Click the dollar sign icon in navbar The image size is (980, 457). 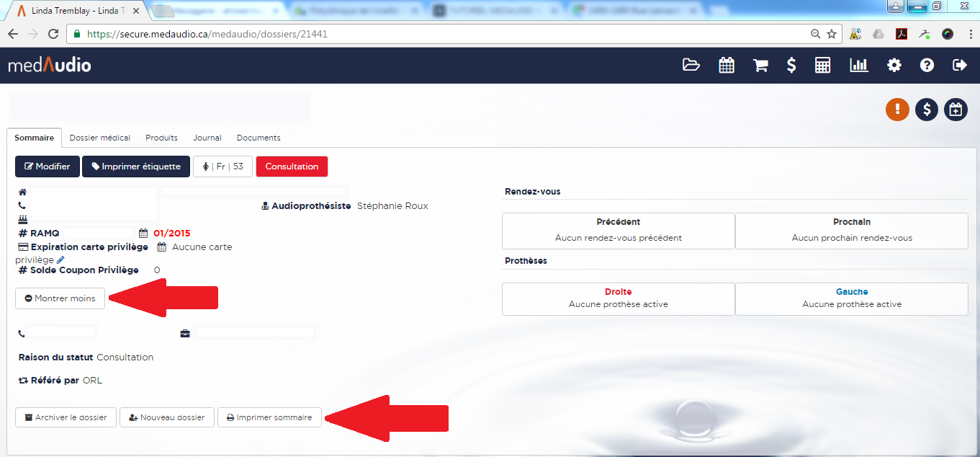click(x=791, y=66)
